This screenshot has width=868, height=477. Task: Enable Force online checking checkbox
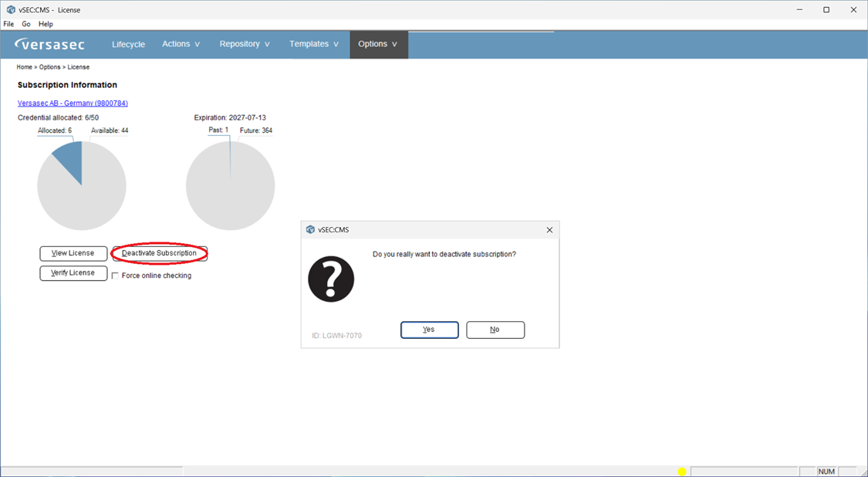point(115,276)
